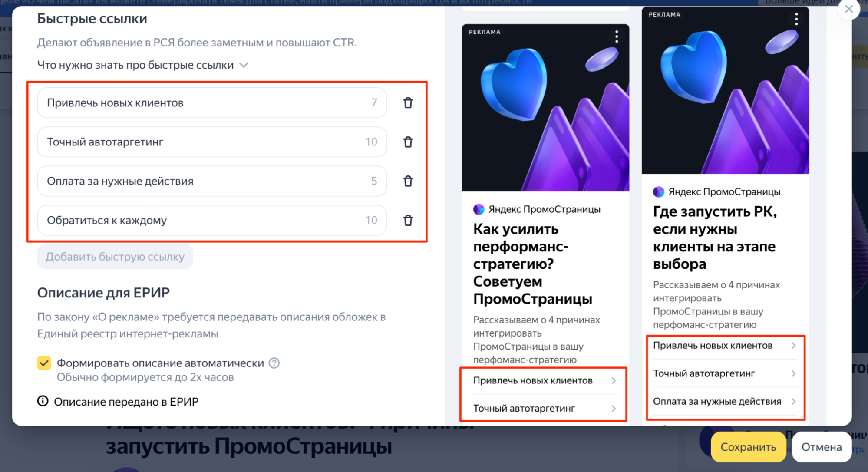Remove the 'Оплата за нужные действия' link

[408, 181]
